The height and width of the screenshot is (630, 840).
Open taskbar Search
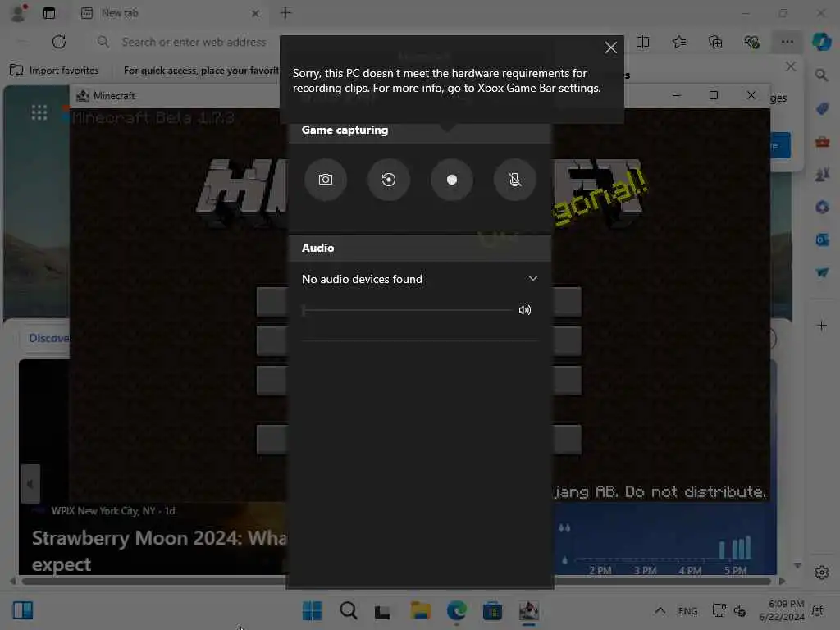coord(348,610)
